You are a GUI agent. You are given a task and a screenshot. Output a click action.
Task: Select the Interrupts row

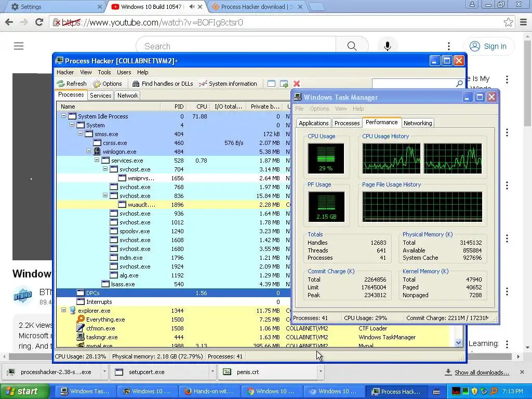173,302
